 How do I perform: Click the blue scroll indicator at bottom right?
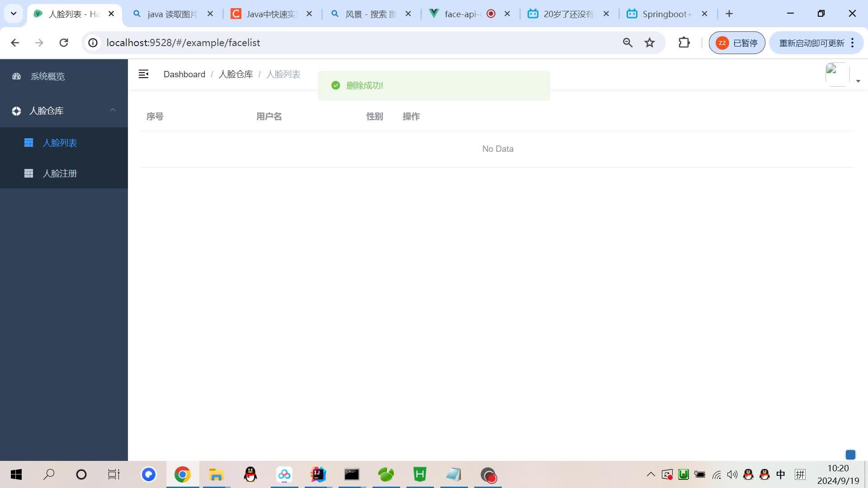(850, 455)
